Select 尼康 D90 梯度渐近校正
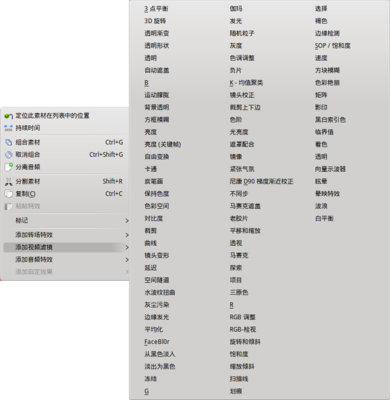The height and width of the screenshot is (400, 390). (x=261, y=181)
